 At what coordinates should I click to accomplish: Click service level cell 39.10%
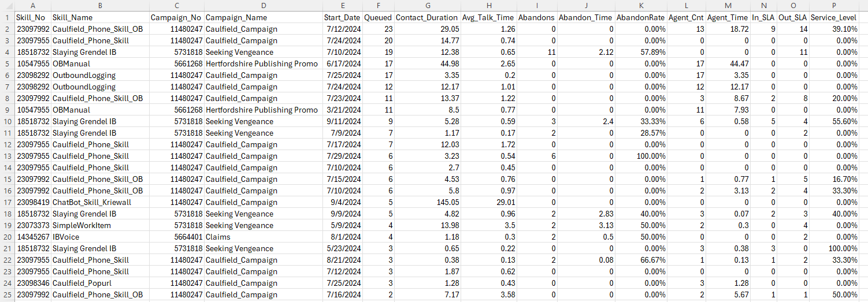[834, 29]
